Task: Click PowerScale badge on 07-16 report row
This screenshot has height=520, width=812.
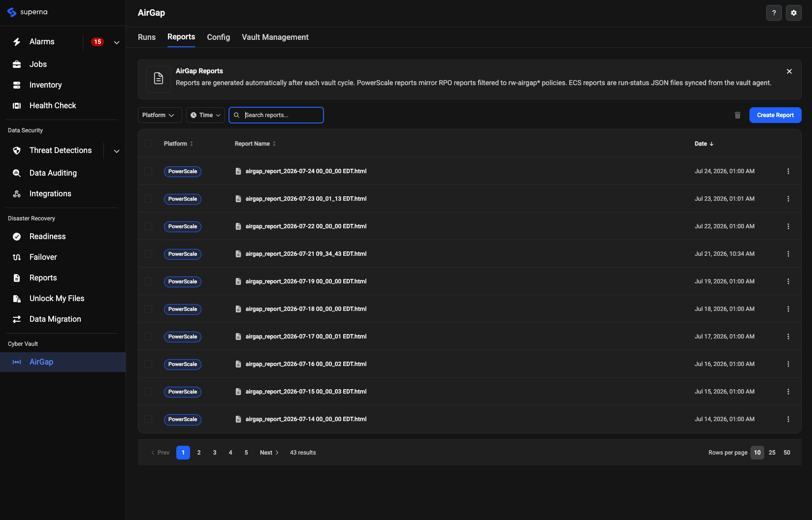Action: click(x=183, y=365)
